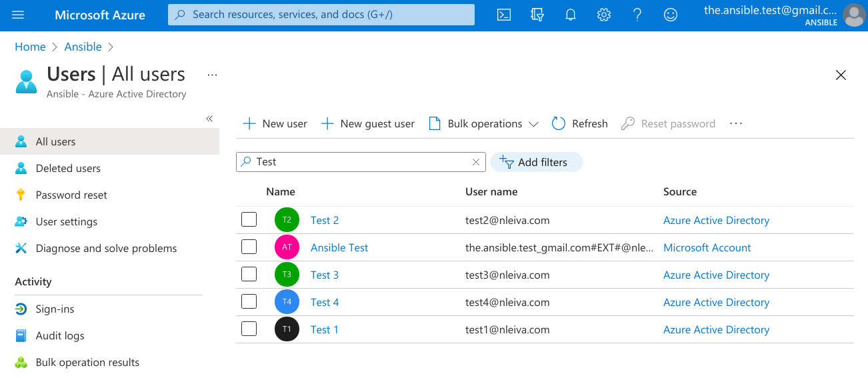The height and width of the screenshot is (378, 868).
Task: Collapse the left sidebar with double chevron
Action: [x=209, y=119]
